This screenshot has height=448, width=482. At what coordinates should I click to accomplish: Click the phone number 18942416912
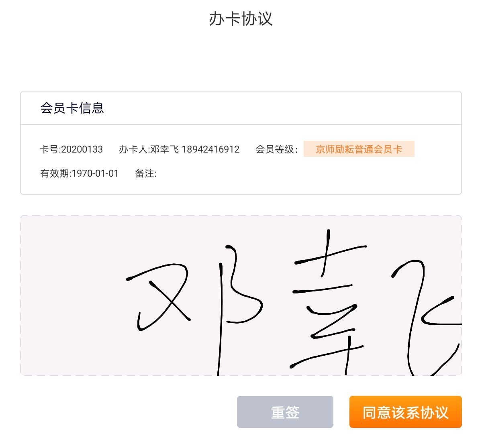(x=210, y=149)
